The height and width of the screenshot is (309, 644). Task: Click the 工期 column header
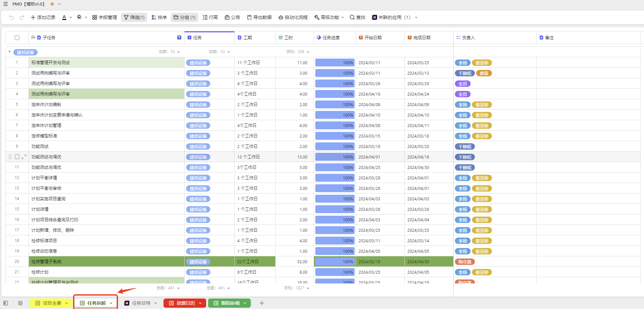click(x=255, y=38)
